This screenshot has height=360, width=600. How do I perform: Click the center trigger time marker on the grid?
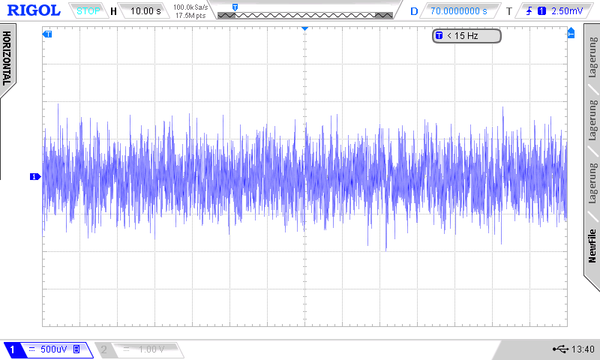(305, 28)
